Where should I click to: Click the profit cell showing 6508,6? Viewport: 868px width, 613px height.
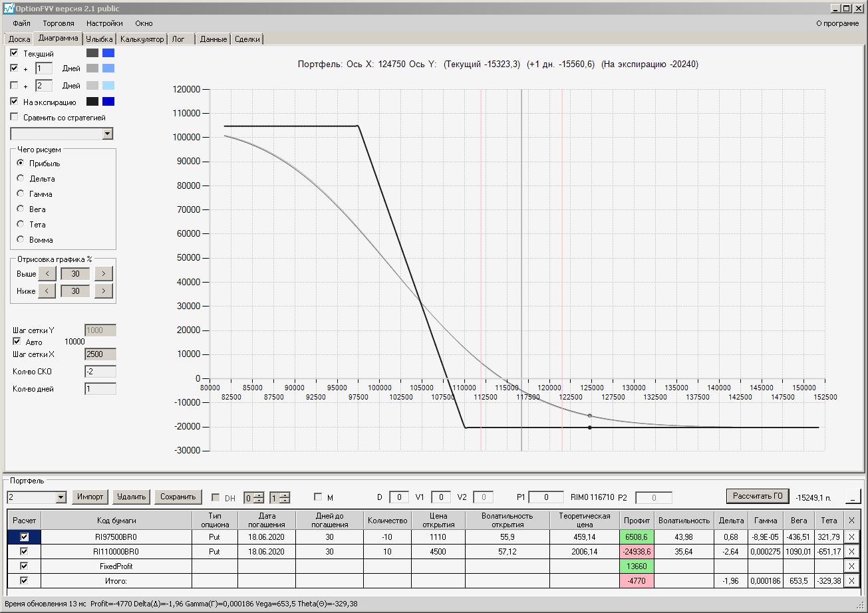click(637, 536)
